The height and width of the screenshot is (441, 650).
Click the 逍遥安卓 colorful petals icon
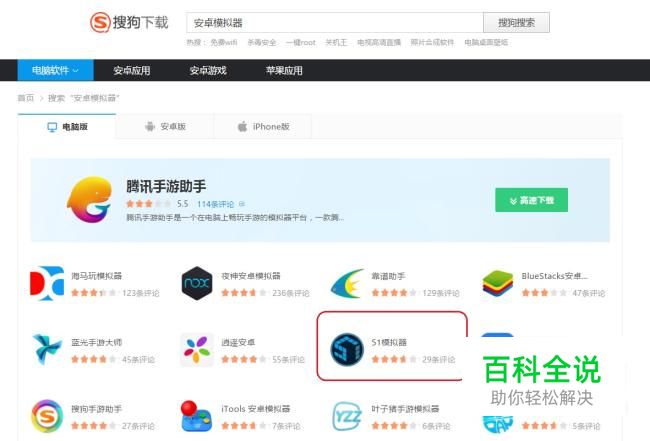point(197,350)
